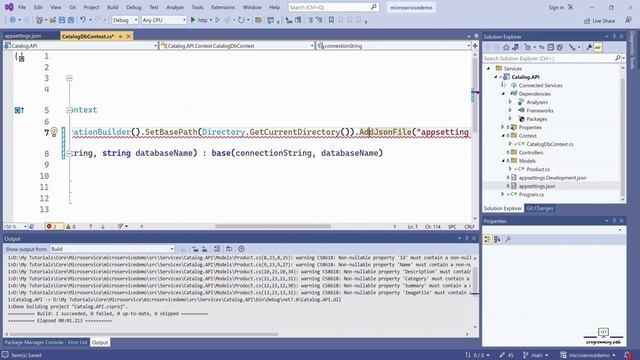
Task: Select the Controllers folder in Solution Explorer
Action: coord(531,153)
